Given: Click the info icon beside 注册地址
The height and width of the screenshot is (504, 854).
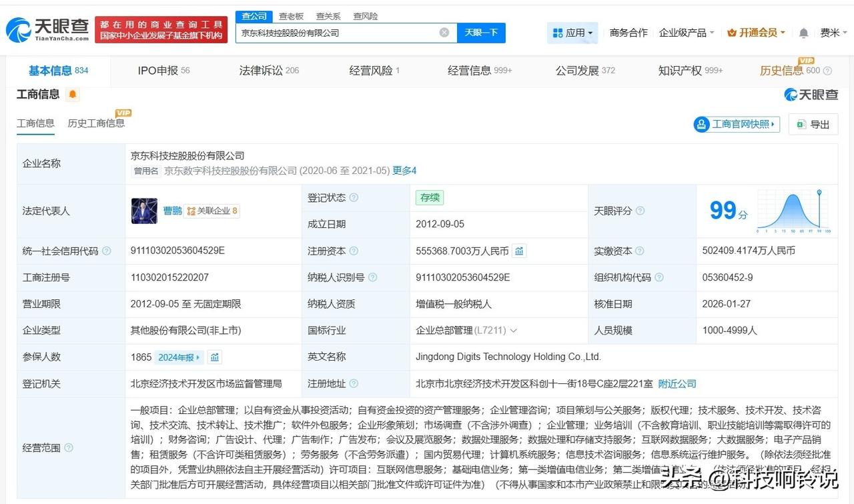Looking at the screenshot, I should [x=354, y=384].
